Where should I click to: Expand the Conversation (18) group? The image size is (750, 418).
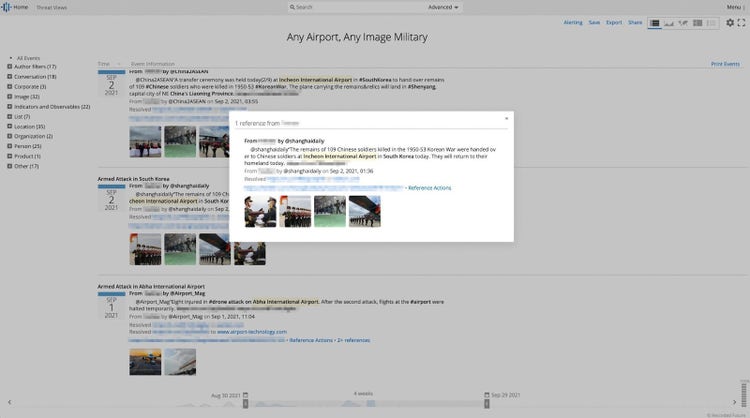[10, 77]
